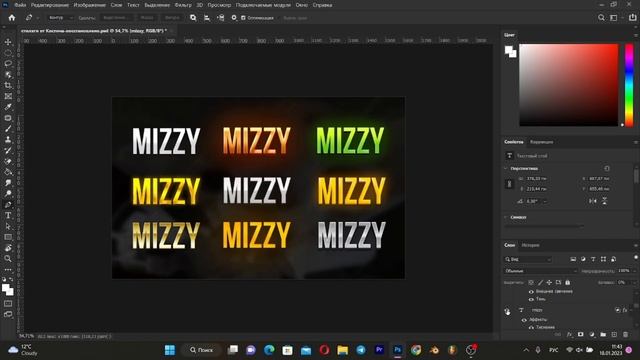Click the Фигура button in options bar
This screenshot has height=360, width=640.
pyautogui.click(x=172, y=18)
